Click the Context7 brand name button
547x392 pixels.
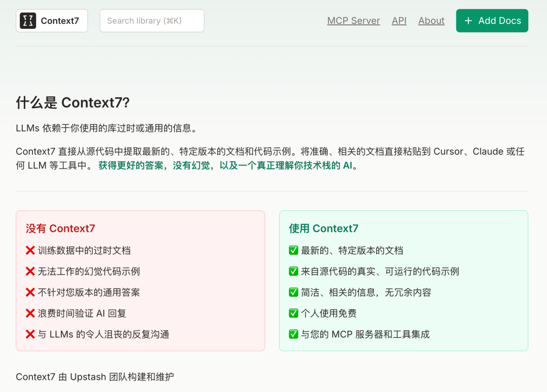point(60,21)
